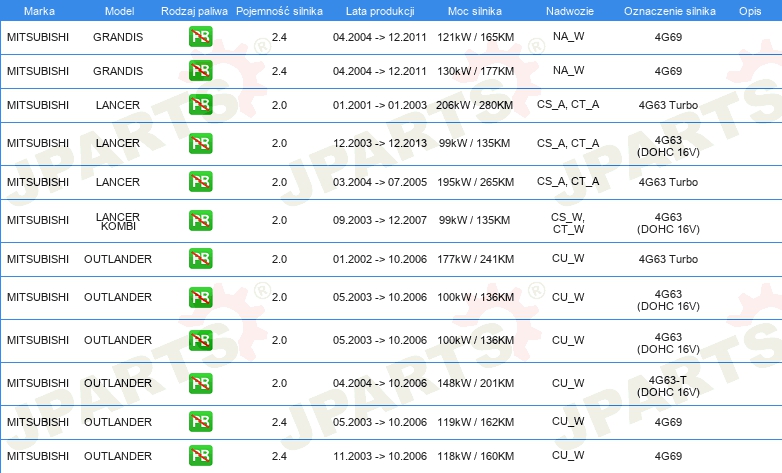Click the 09.2003 -> 12.2007 production years cell

click(380, 220)
